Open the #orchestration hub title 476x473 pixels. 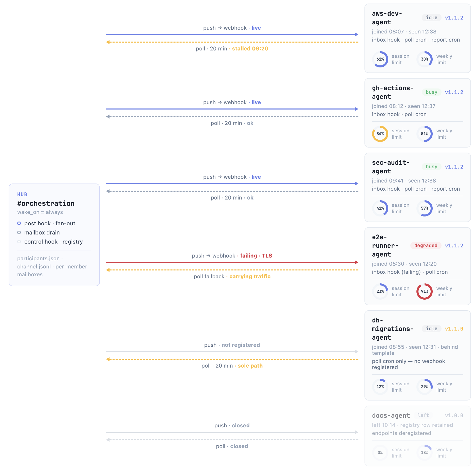pyautogui.click(x=46, y=204)
